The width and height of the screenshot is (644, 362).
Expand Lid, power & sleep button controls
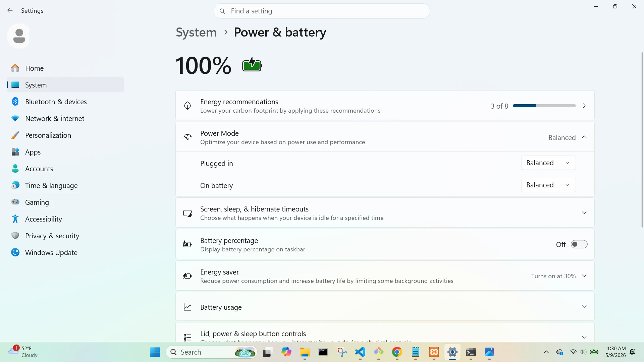(x=584, y=337)
